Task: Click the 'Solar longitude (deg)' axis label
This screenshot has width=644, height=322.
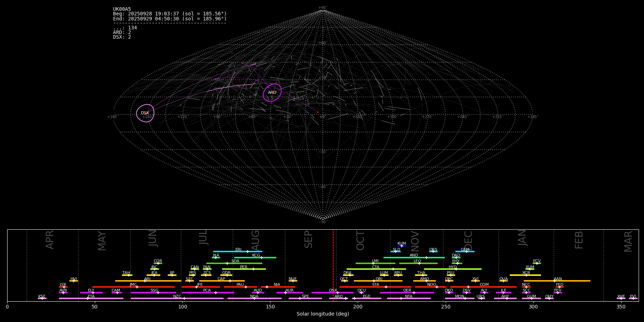Action: (323, 314)
